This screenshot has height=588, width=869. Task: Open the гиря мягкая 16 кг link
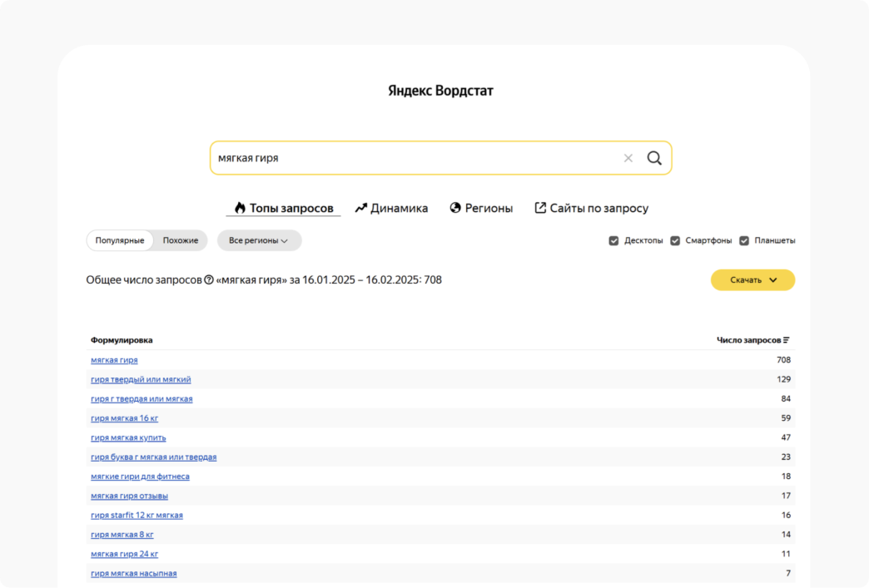point(124,418)
